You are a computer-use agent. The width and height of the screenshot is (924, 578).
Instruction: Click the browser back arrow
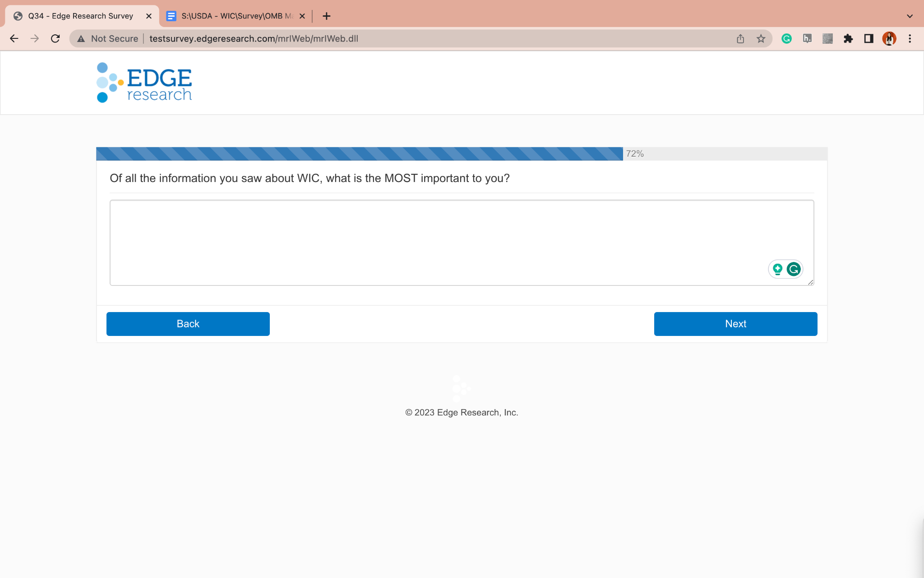[x=14, y=39]
